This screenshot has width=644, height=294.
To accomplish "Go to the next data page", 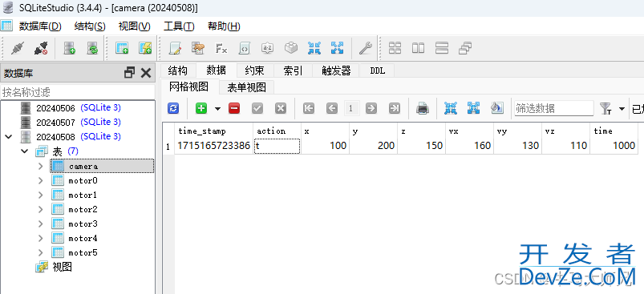I will pos(371,109).
